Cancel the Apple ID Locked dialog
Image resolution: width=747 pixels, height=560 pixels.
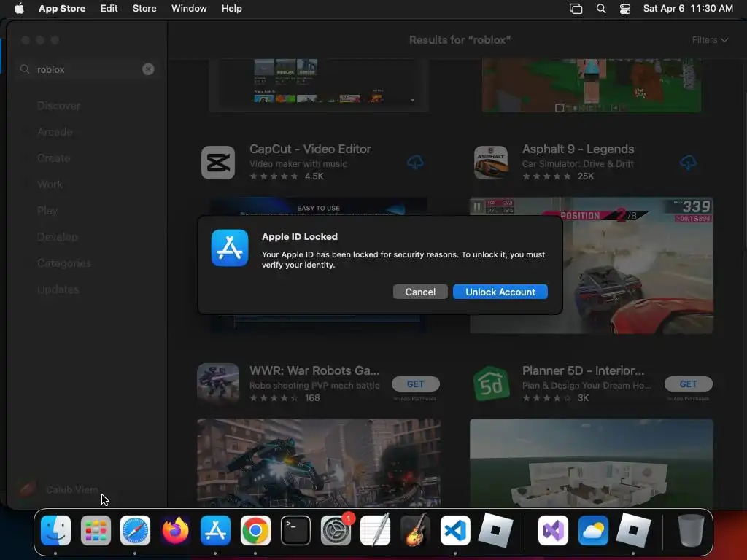(x=420, y=292)
